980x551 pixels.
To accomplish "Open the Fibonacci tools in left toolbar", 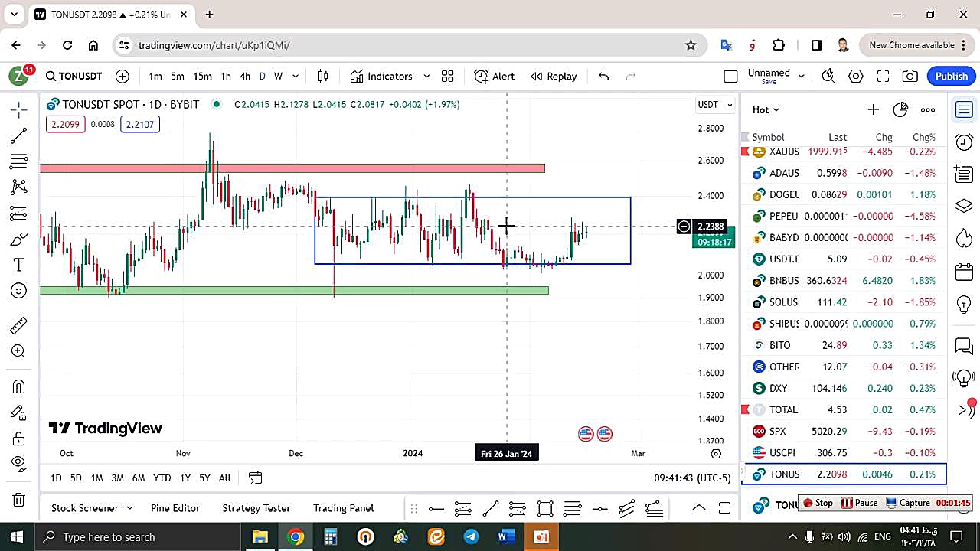I will pyautogui.click(x=19, y=161).
